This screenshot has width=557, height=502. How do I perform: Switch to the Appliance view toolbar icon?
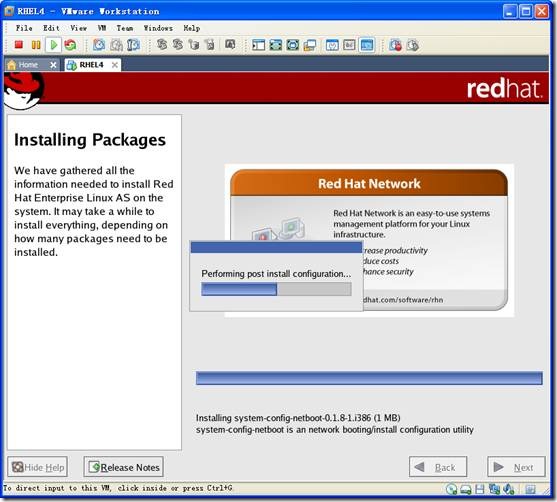[349, 45]
